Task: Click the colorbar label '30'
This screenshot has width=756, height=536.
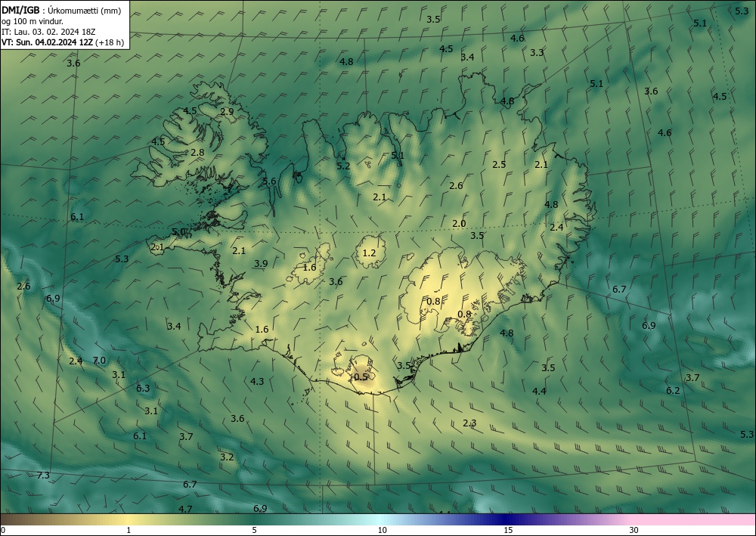Action: click(x=634, y=530)
